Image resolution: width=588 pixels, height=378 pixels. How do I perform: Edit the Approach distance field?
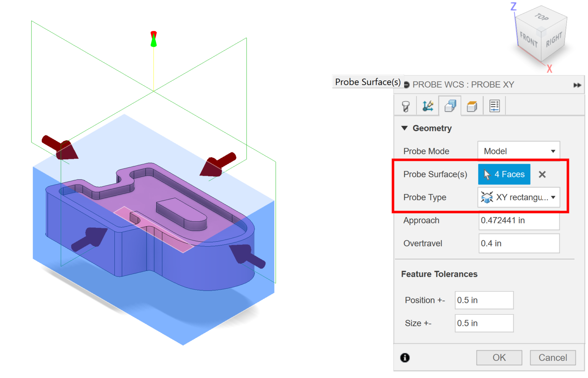[x=519, y=220]
